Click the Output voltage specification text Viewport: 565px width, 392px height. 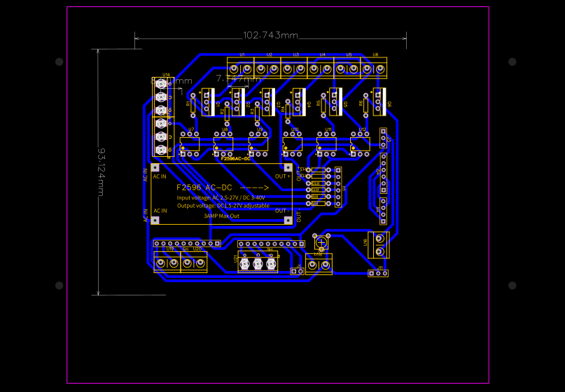(x=223, y=206)
